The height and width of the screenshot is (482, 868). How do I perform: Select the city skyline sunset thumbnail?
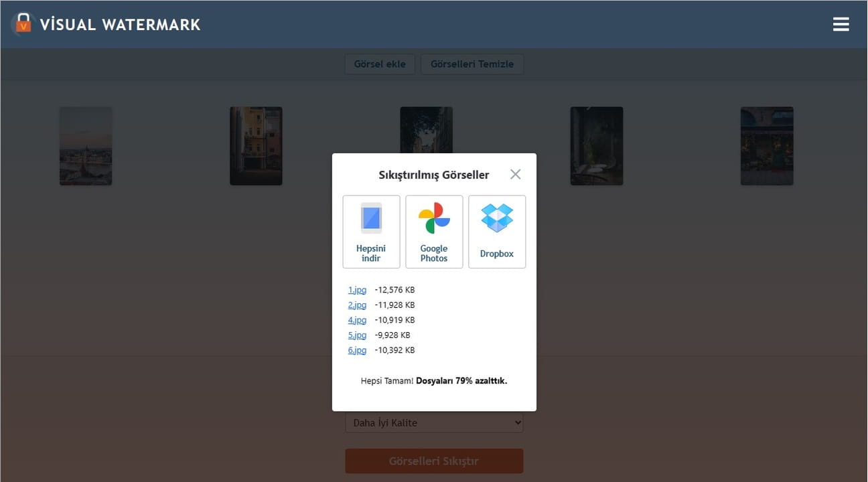(x=86, y=146)
